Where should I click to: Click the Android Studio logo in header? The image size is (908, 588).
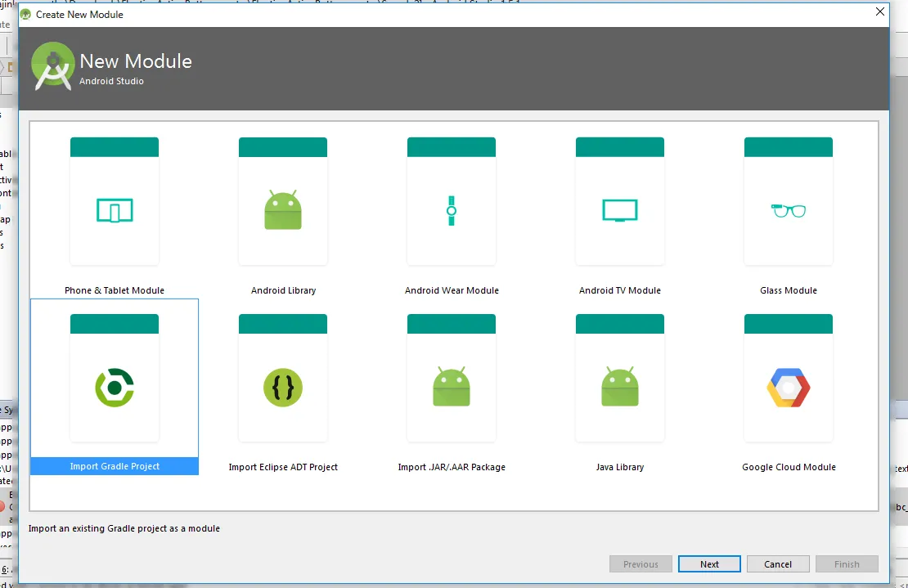(x=52, y=65)
